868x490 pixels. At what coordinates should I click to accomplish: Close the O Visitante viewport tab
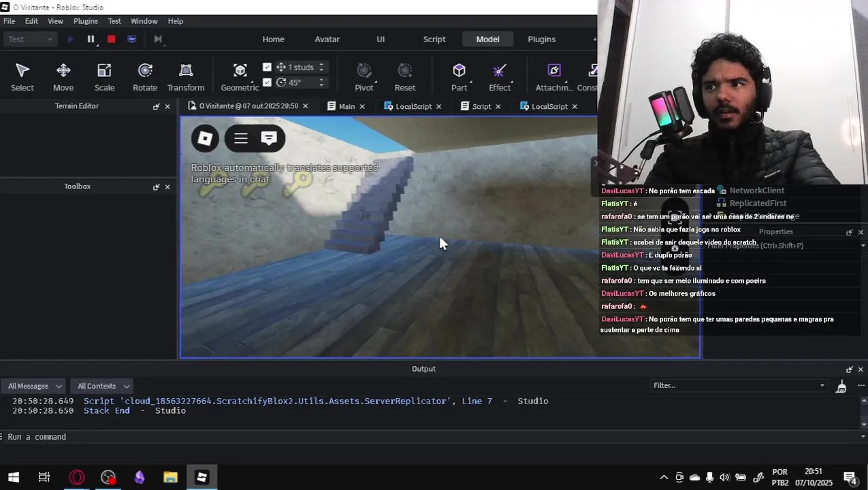pyautogui.click(x=305, y=106)
